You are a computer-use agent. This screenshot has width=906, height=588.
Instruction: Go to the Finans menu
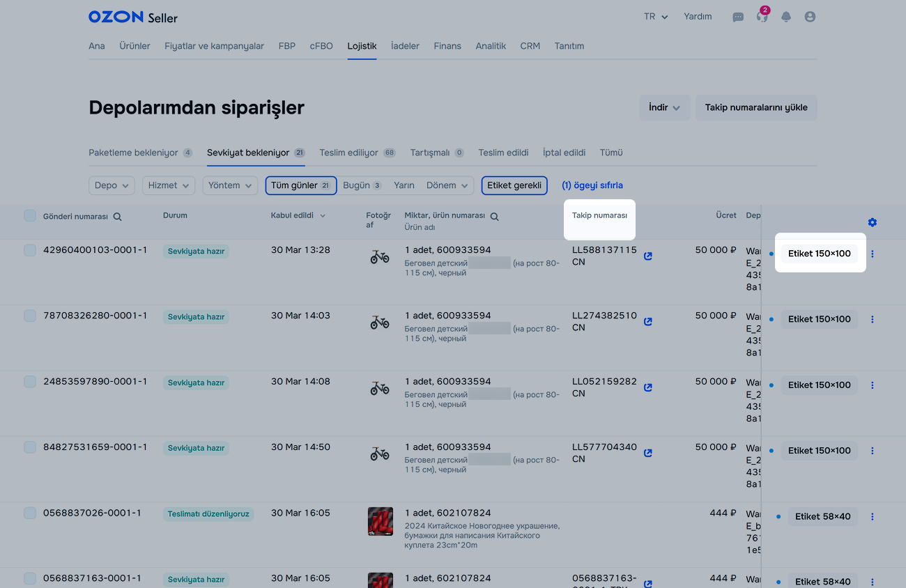[447, 46]
